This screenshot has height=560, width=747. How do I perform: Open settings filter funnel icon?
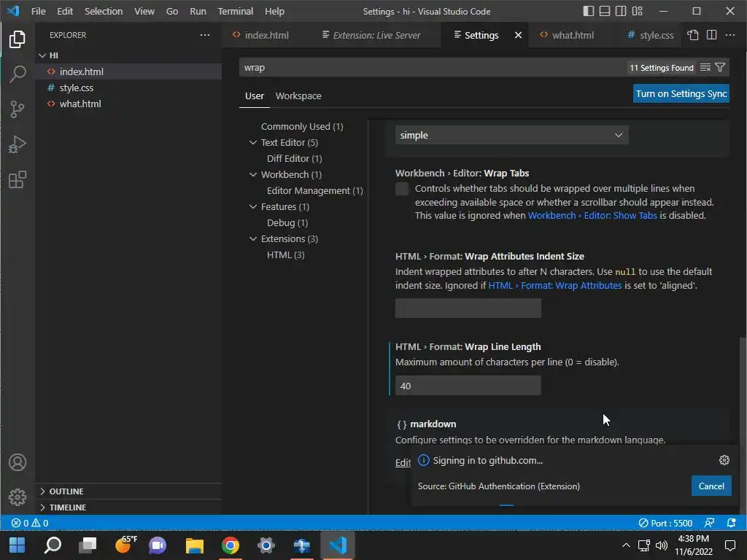(720, 68)
